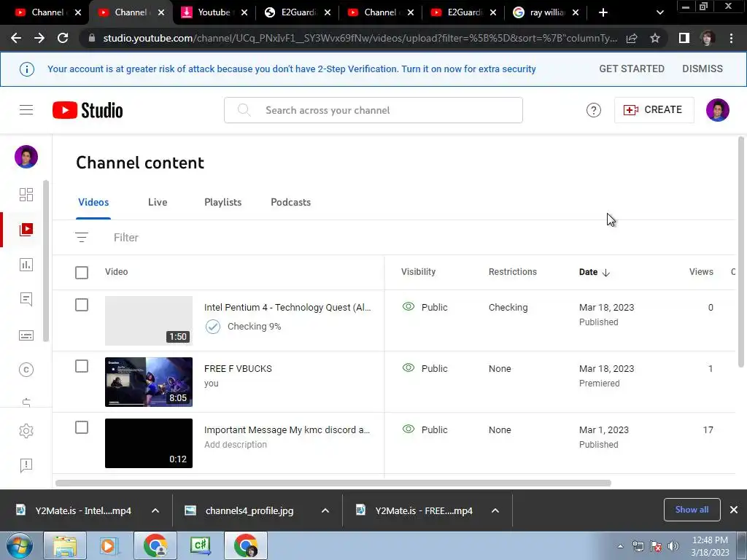Toggle visibility eye for FREE F VBUCKS
The height and width of the screenshot is (560, 747).
click(409, 367)
